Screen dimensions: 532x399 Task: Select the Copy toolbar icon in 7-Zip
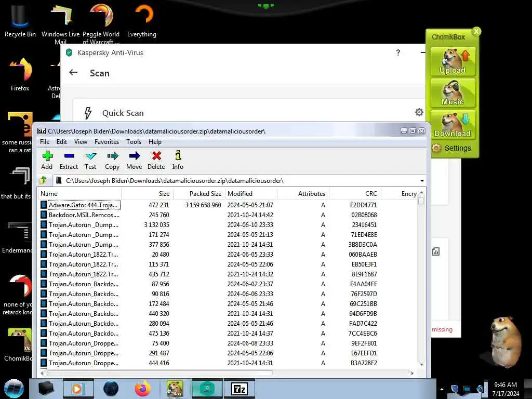click(x=112, y=160)
